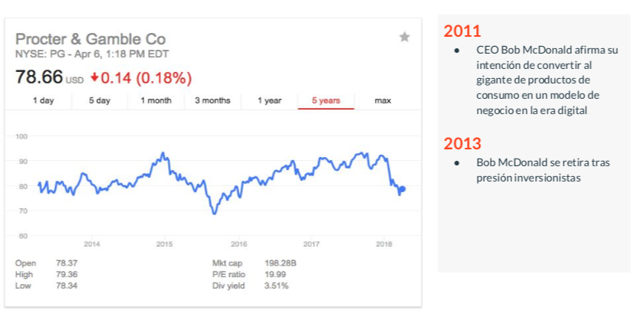Select the 1 month range tab

[x=156, y=100]
